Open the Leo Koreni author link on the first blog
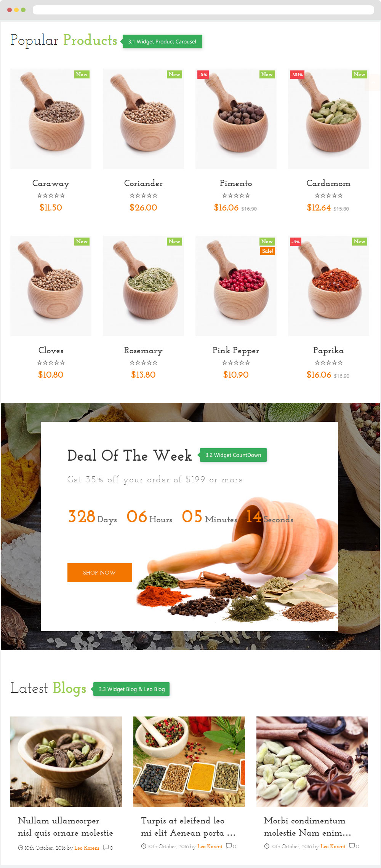The width and height of the screenshot is (381, 868). [87, 848]
